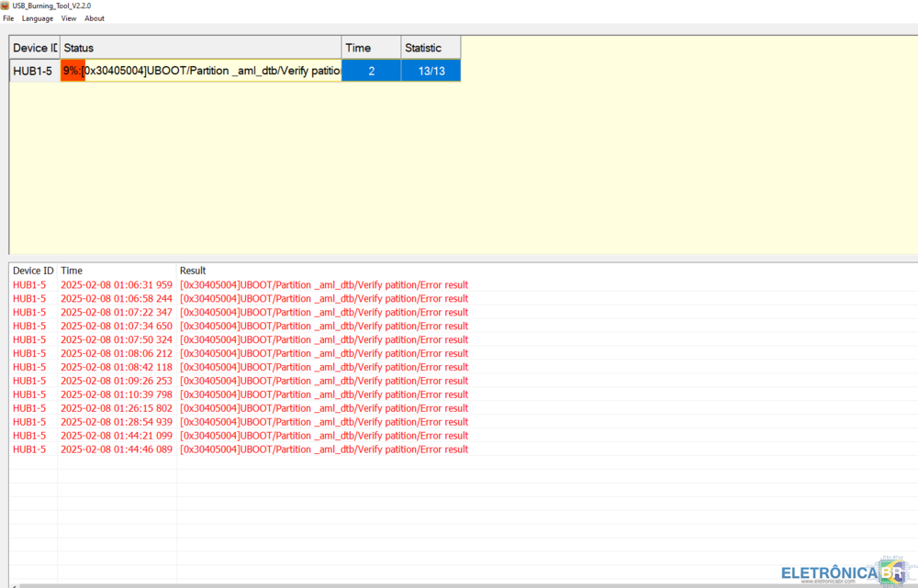Open the About menu

tap(95, 18)
